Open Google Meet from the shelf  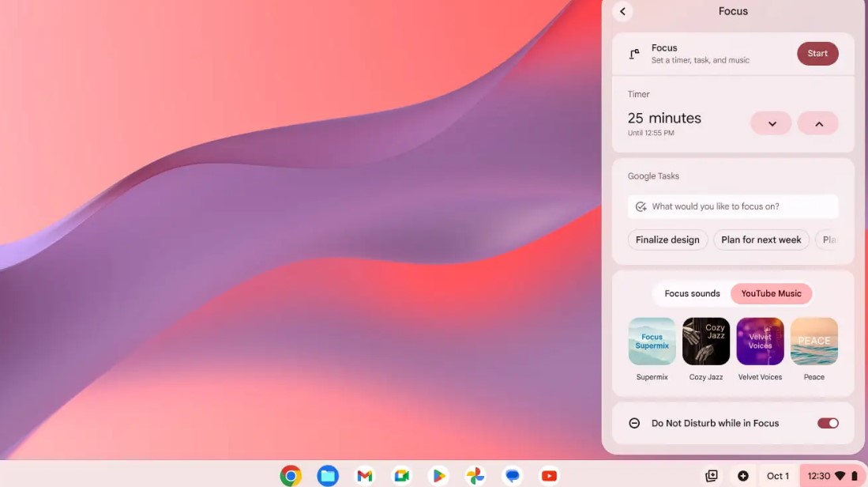[401, 476]
